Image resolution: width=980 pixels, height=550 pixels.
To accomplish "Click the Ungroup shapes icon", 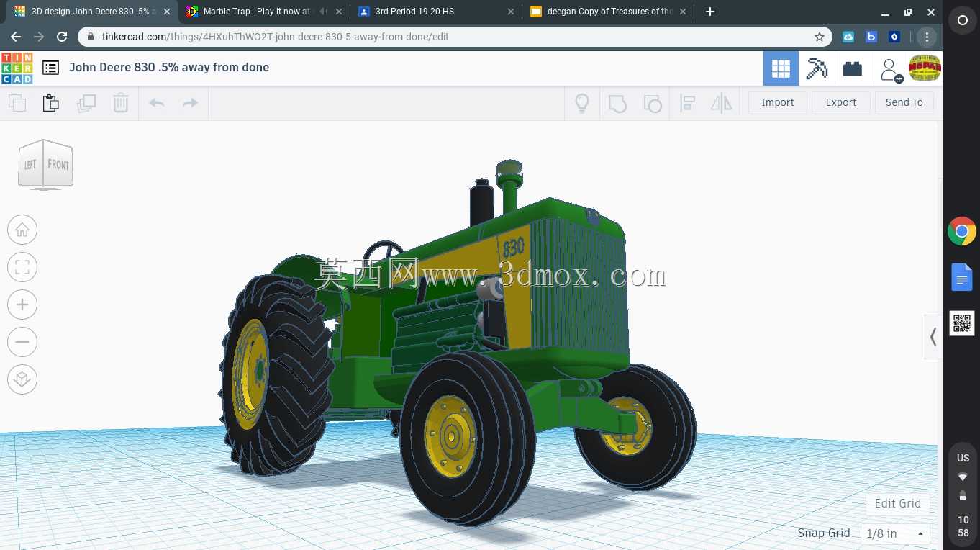I will (653, 103).
